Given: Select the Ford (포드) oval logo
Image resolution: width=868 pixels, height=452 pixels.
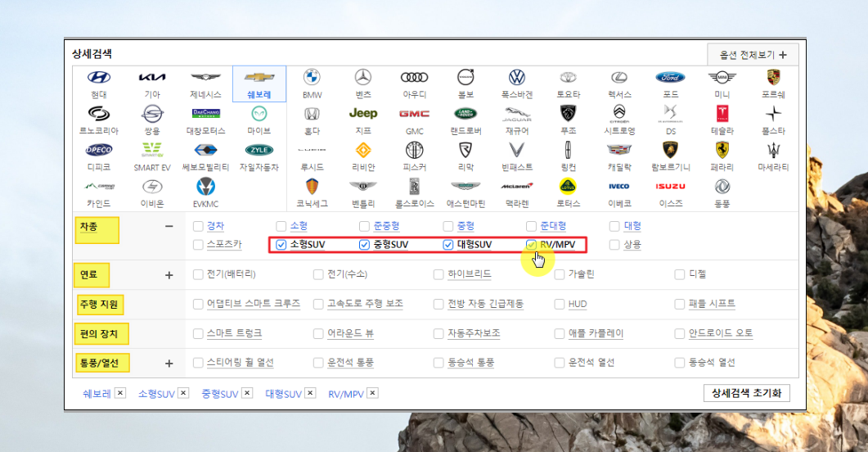Looking at the screenshot, I should (x=670, y=77).
